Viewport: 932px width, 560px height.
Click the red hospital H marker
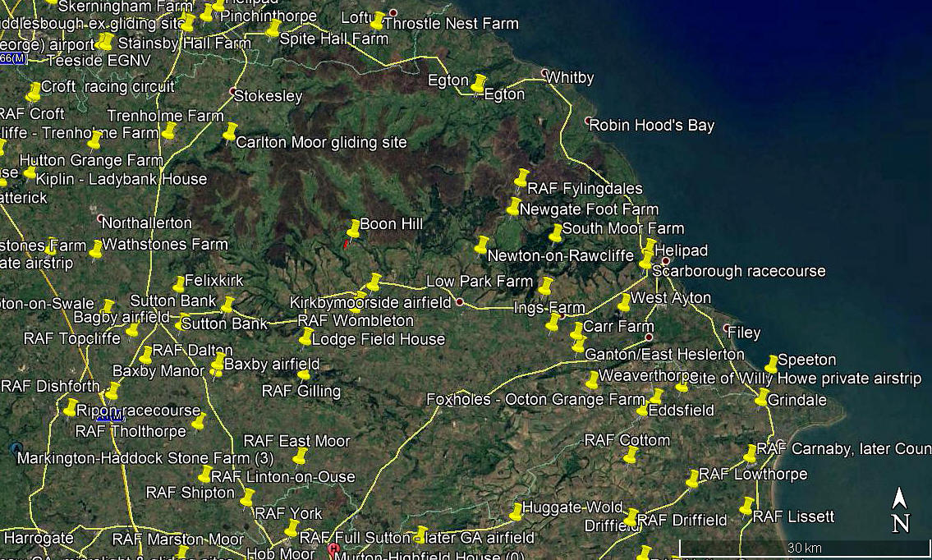point(333,549)
